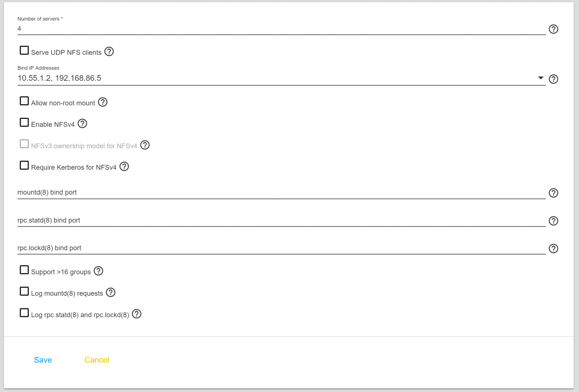Click the Number of servers field
Image resolution: width=579 pixels, height=392 pixels.
click(x=281, y=29)
